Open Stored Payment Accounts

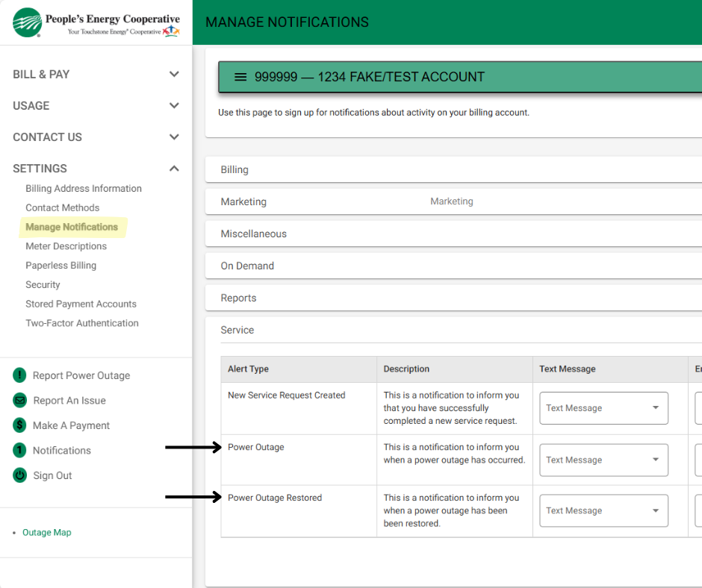pyautogui.click(x=81, y=304)
